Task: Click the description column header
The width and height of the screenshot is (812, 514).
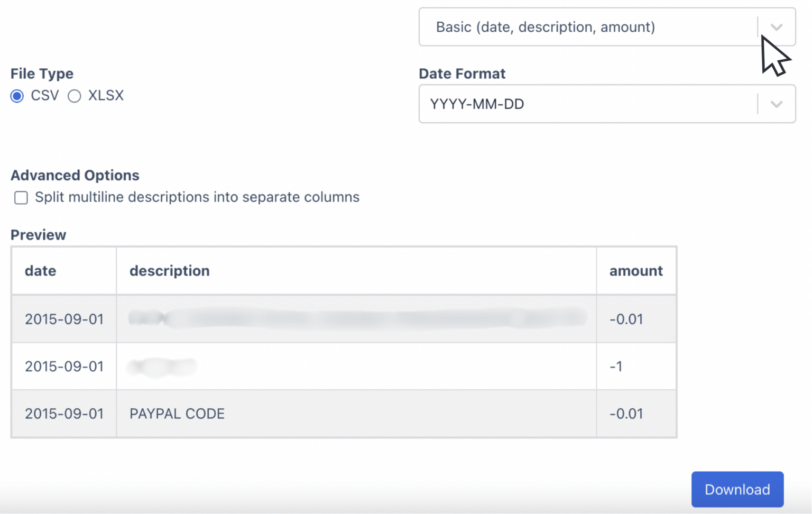Action: coord(169,271)
